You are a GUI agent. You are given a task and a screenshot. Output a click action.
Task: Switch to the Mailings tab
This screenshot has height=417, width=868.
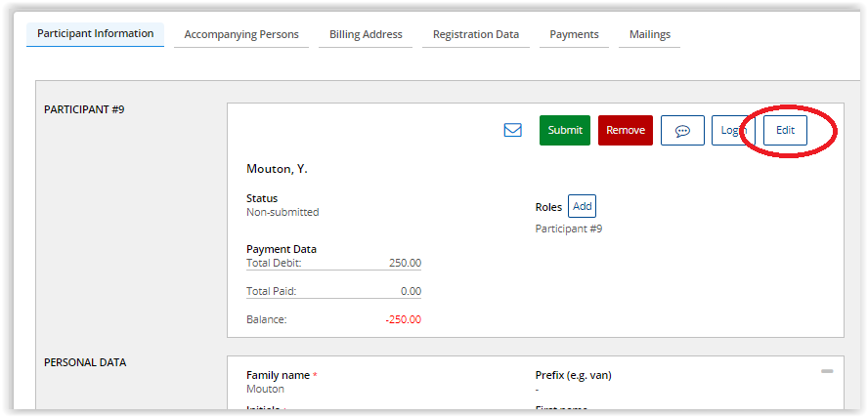point(649,35)
